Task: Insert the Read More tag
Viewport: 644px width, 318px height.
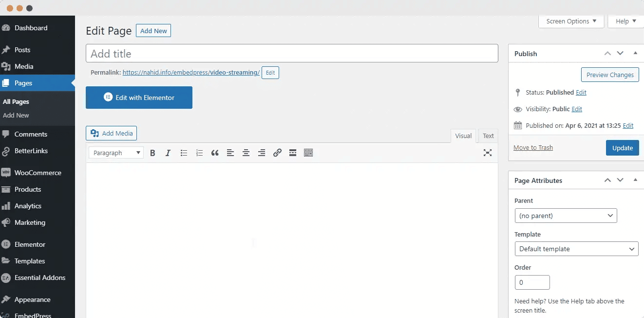Action: (x=293, y=153)
